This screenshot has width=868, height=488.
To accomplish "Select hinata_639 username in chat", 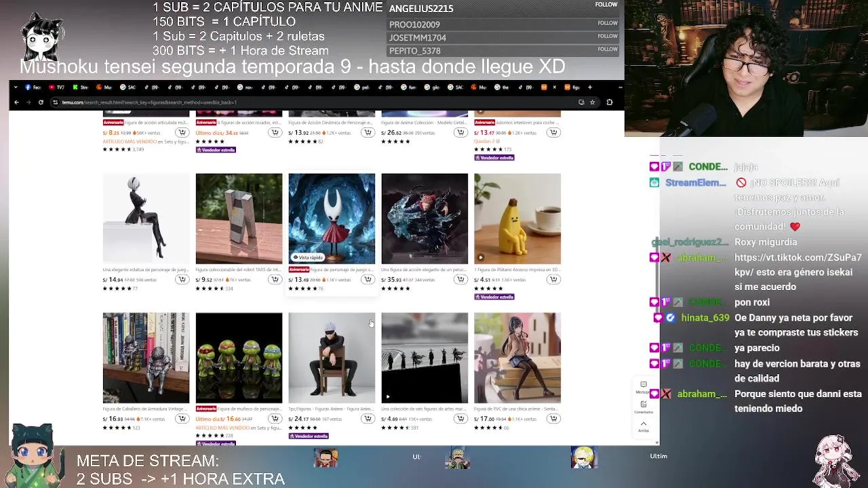I will point(705,317).
